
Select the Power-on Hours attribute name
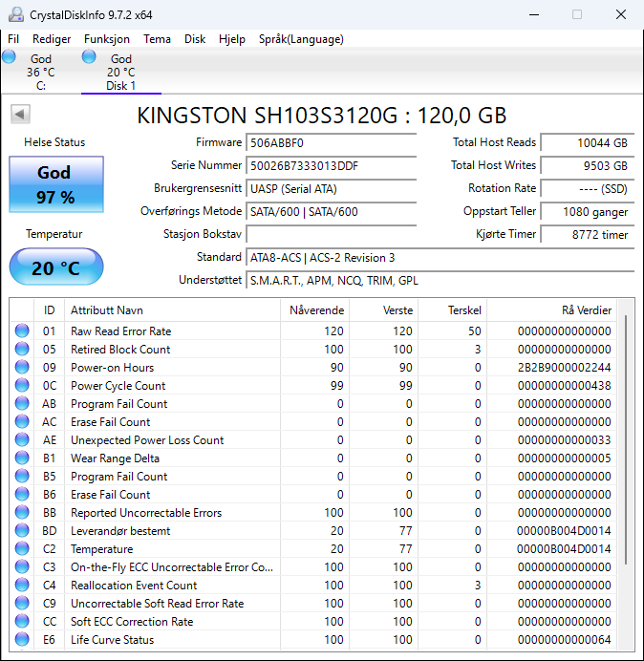[112, 368]
